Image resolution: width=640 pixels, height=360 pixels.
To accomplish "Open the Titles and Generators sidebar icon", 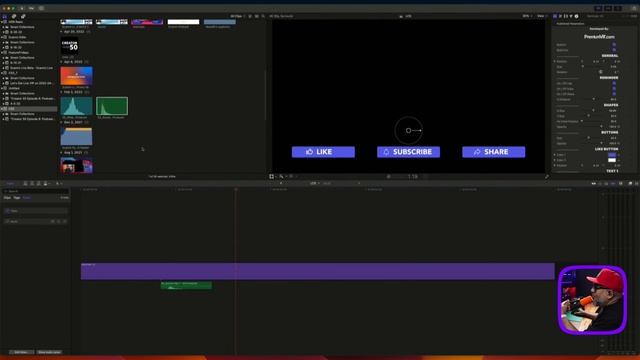I will [23, 16].
